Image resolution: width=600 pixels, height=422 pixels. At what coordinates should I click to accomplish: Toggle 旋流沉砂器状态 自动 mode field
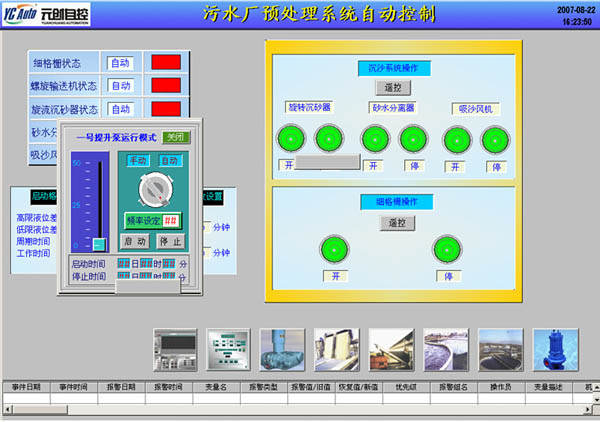pos(121,109)
